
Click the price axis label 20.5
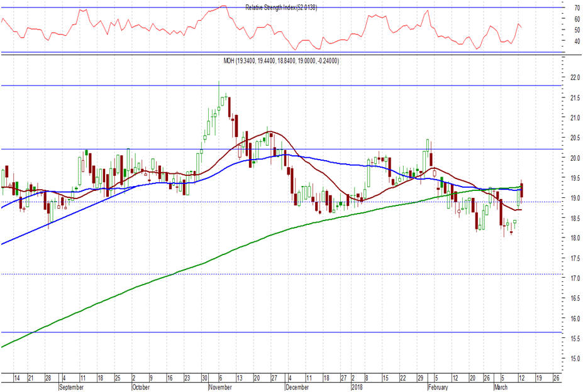575,138
